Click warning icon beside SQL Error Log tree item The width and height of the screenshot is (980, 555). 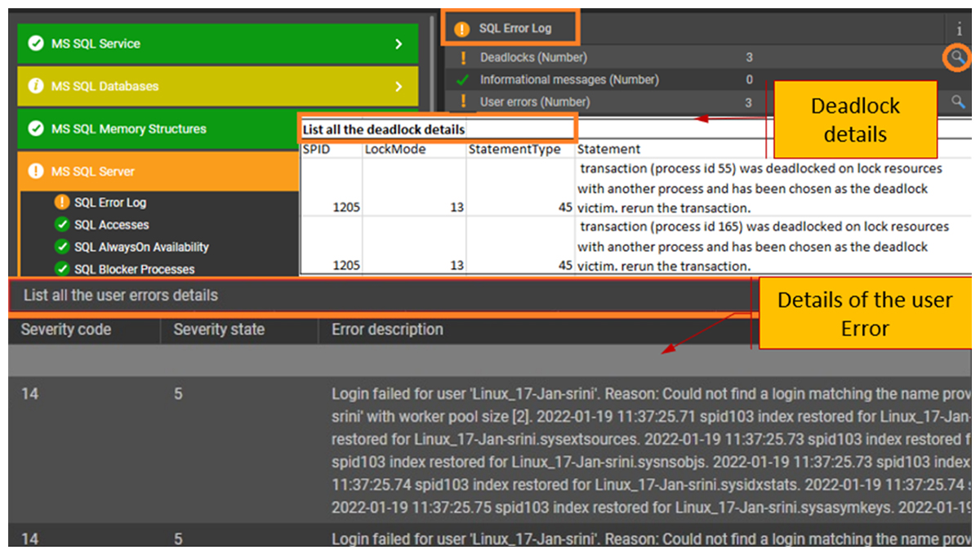tap(62, 203)
